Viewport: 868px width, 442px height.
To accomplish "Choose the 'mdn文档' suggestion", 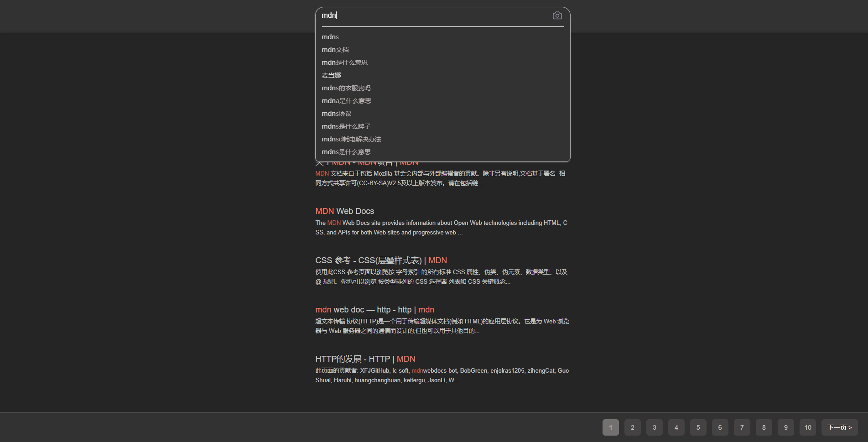I will 335,50.
